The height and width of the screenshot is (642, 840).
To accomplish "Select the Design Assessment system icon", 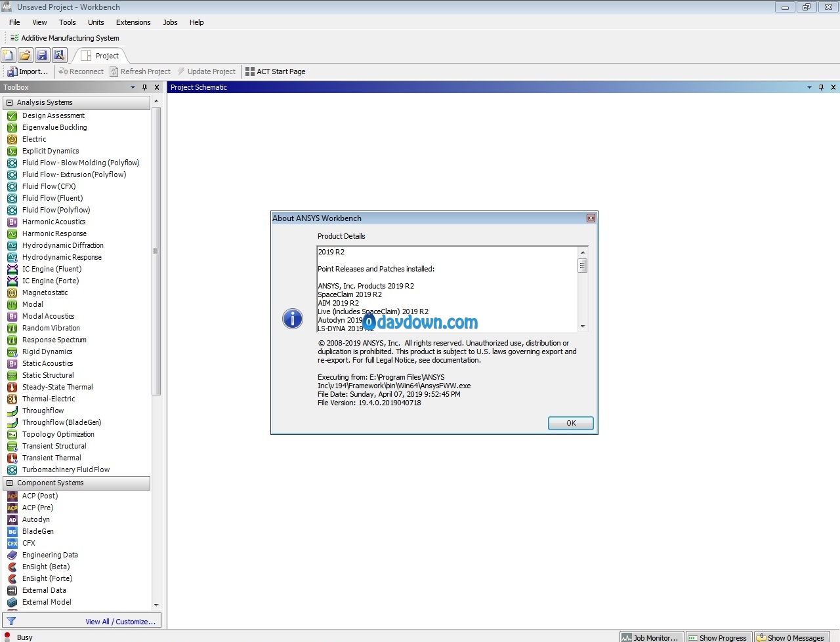I will 12,115.
